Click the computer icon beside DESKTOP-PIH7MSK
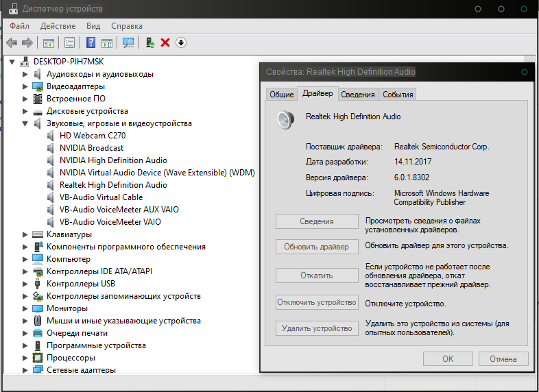The width and height of the screenshot is (539, 392). pyautogui.click(x=25, y=62)
